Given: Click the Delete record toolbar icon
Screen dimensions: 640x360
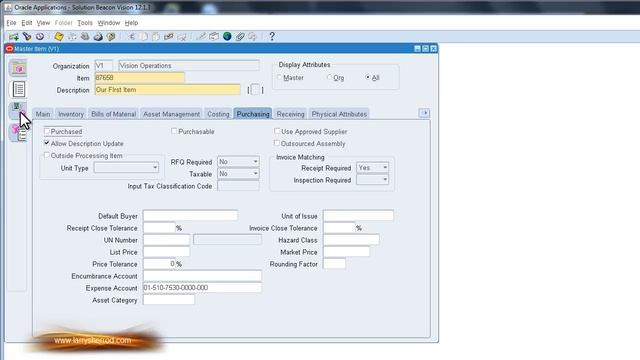Looking at the screenshot, I should [182, 37].
